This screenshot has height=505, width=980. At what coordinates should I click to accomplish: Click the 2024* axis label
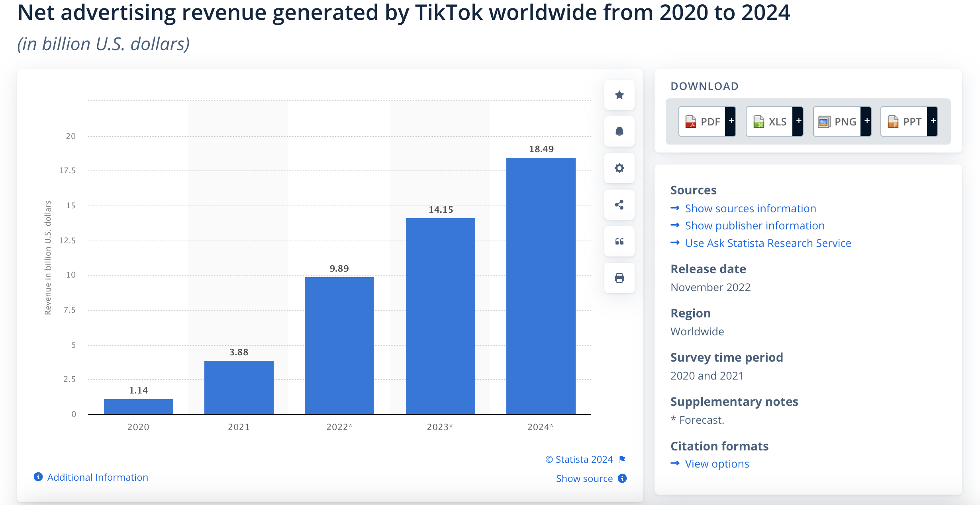(x=541, y=427)
